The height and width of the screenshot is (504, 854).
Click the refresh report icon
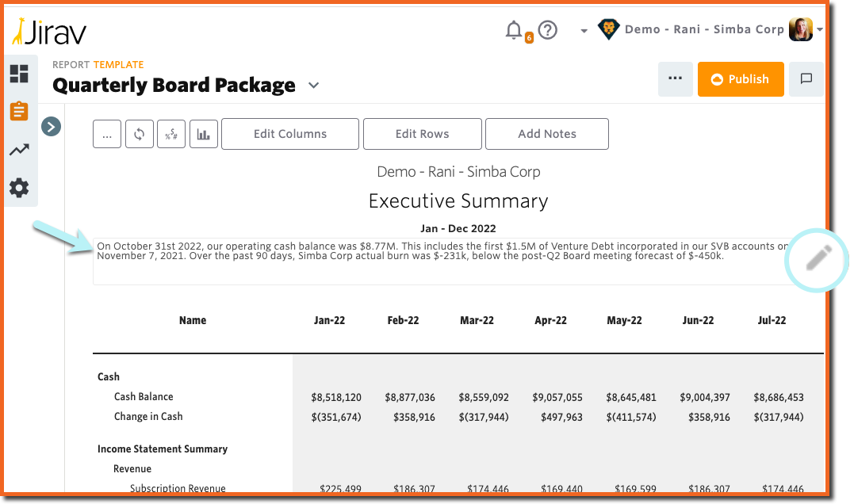click(x=140, y=134)
